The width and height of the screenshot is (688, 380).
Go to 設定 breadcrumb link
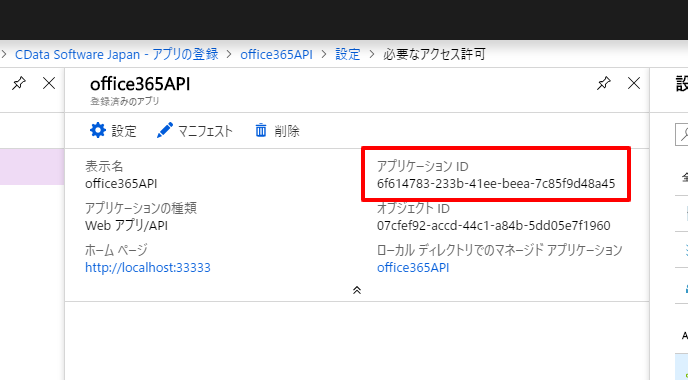click(x=348, y=54)
